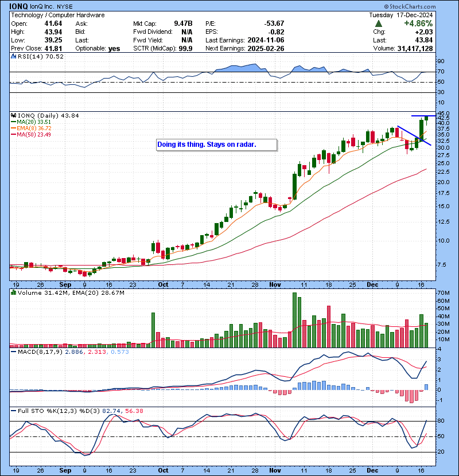This screenshot has height=476, width=459.
Task: Click the 12.5 label on the price axis
Action: point(443,222)
